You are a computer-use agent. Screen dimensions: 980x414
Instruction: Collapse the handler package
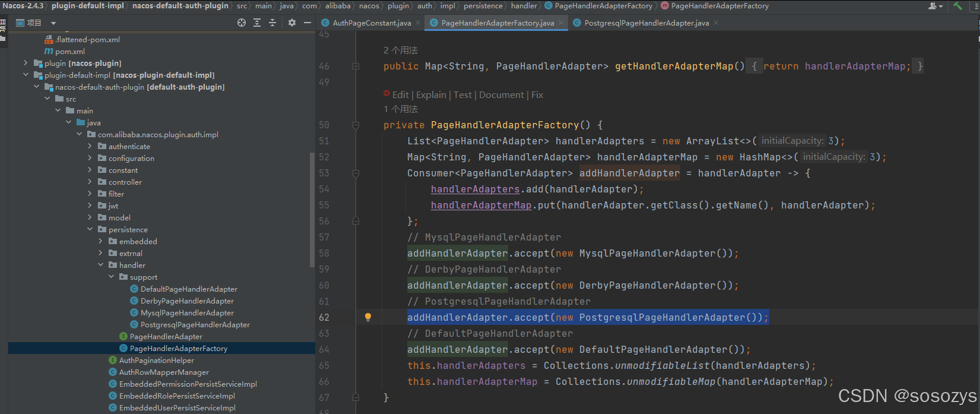[100, 266]
